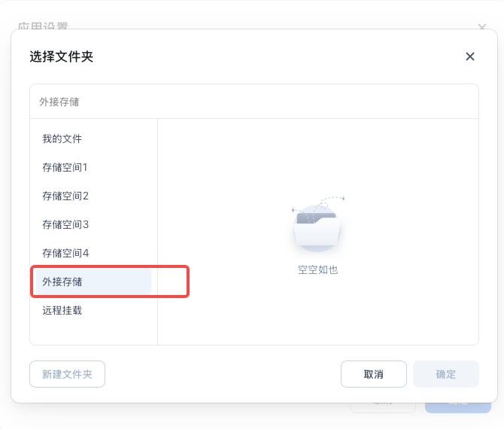Pick 存储空间4 in the sidebar
Viewport: 504px width, 429px height.
93,254
